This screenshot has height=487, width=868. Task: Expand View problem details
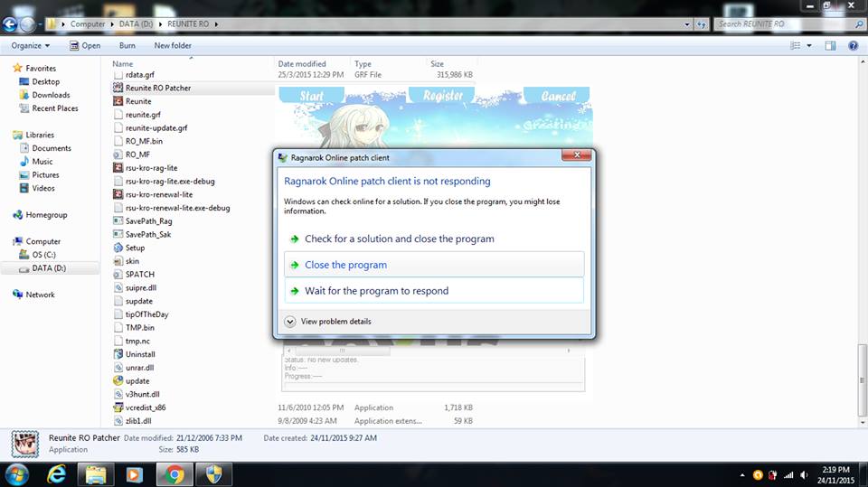click(328, 321)
